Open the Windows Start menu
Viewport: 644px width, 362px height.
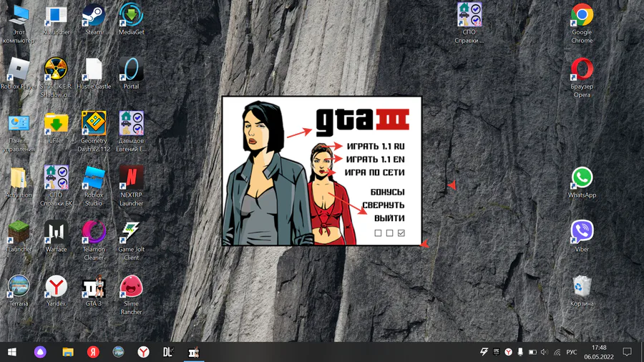pos(12,352)
